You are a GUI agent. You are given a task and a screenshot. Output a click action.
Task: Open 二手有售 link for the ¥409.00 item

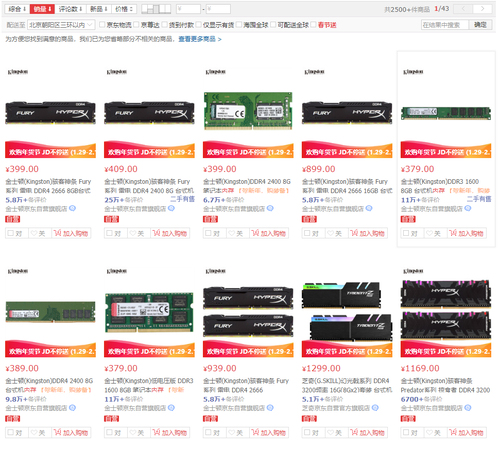pyautogui.click(x=182, y=199)
